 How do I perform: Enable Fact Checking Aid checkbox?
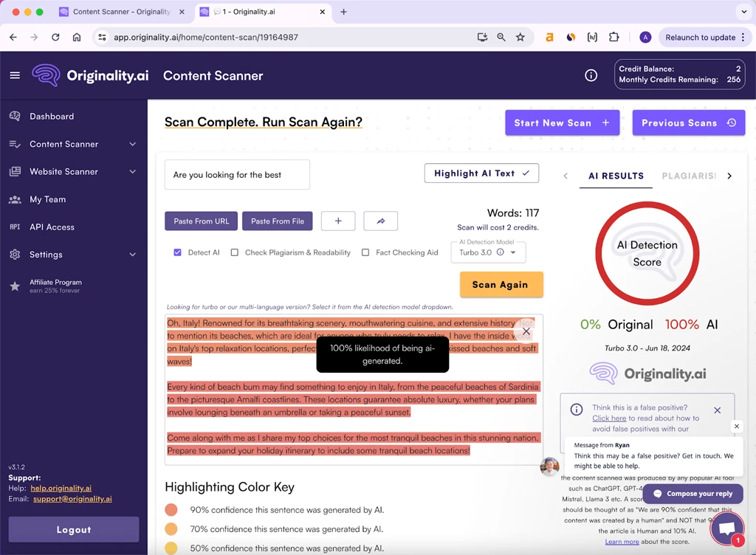365,252
